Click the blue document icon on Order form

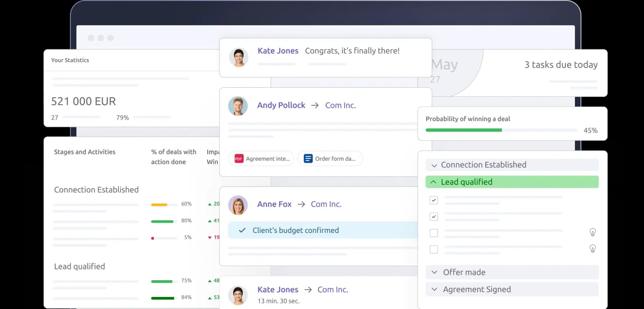pyautogui.click(x=308, y=159)
